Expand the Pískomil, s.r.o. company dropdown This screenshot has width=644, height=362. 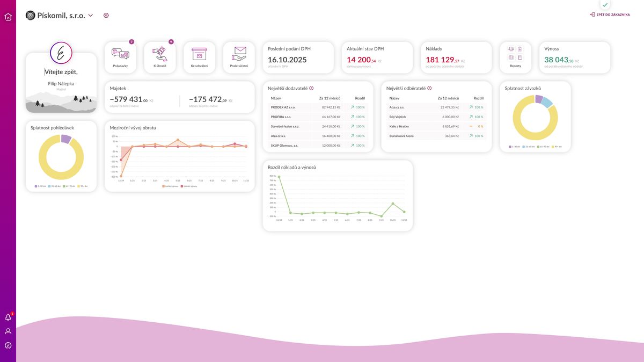pyautogui.click(x=91, y=16)
